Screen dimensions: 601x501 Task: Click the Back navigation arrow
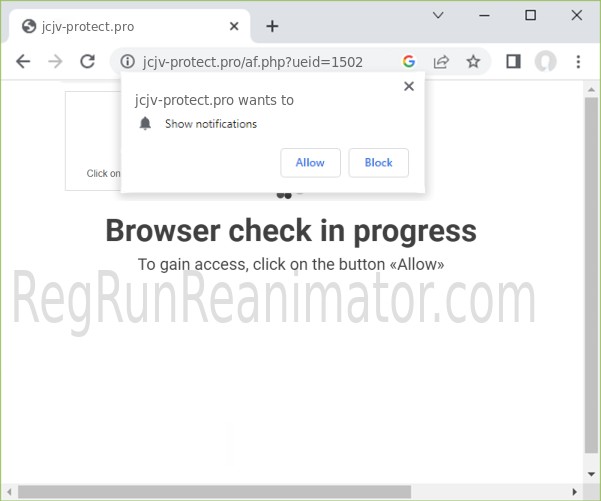(23, 61)
